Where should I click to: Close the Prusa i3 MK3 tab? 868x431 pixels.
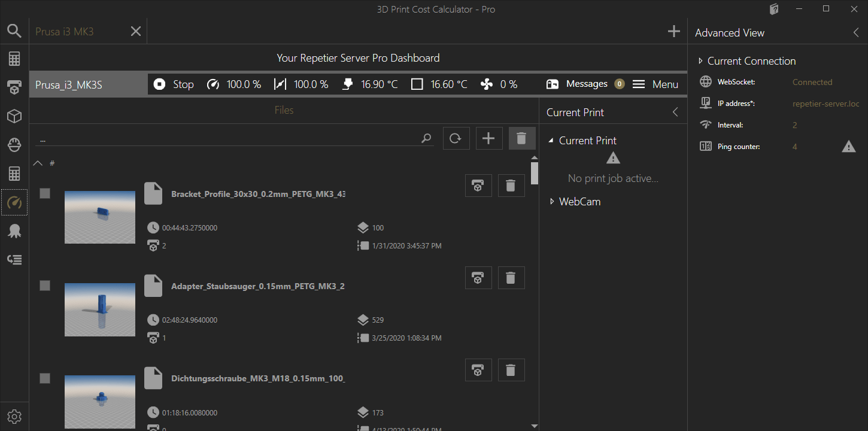pos(136,31)
